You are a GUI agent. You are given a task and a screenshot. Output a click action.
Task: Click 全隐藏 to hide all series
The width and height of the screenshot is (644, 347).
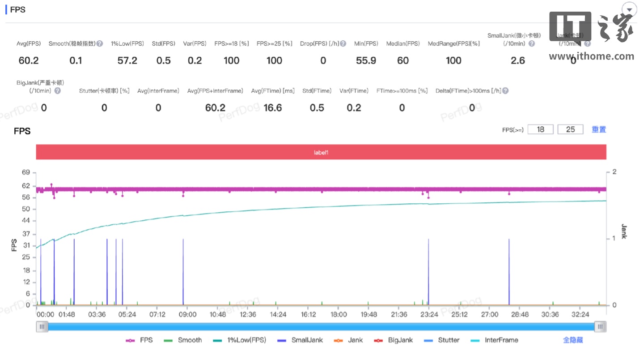coord(572,340)
